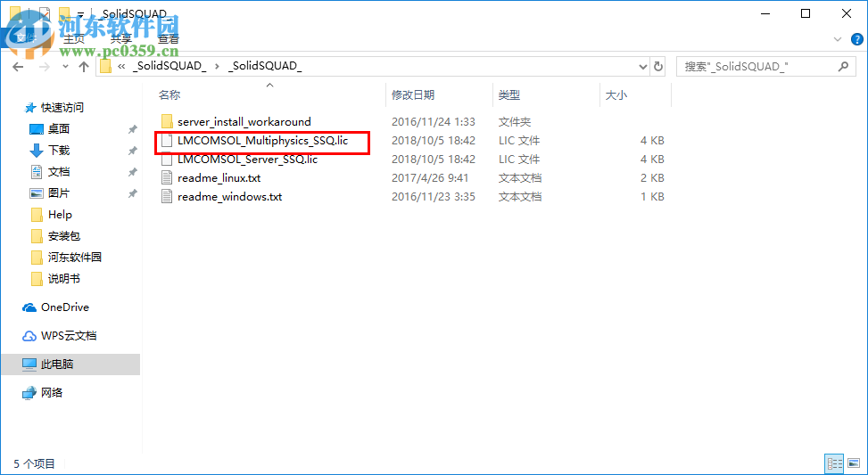
Task: Click the OneDrive cloud icon
Action: [29, 307]
